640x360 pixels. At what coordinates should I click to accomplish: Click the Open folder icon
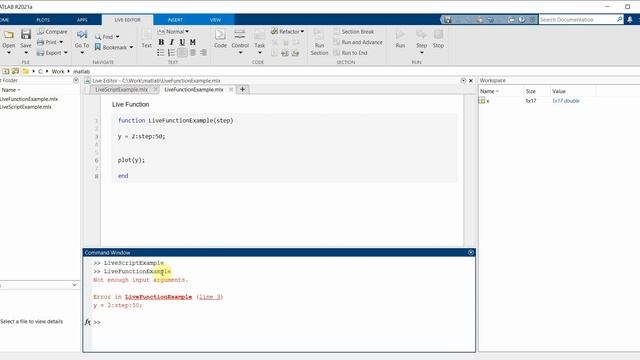pos(9,35)
